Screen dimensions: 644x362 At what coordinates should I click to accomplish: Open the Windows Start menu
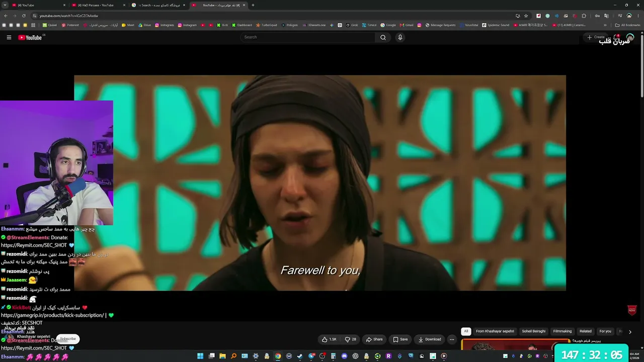200,356
